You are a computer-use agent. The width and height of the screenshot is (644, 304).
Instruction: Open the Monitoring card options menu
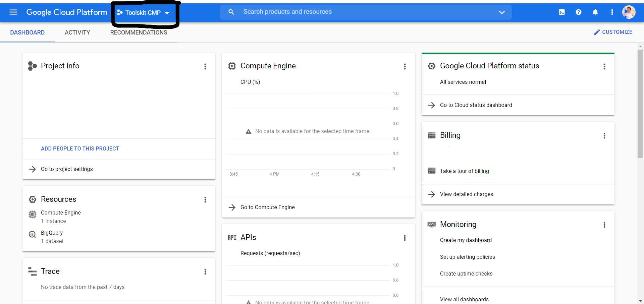605,225
